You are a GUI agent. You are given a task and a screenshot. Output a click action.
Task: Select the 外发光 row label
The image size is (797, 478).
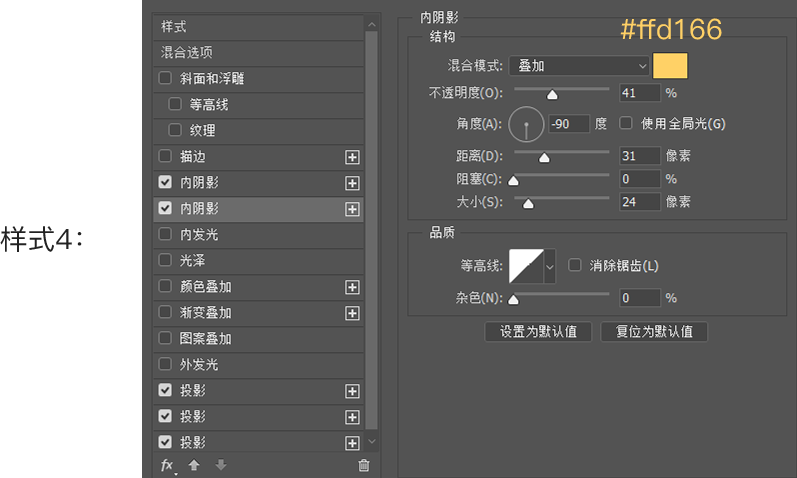199,365
